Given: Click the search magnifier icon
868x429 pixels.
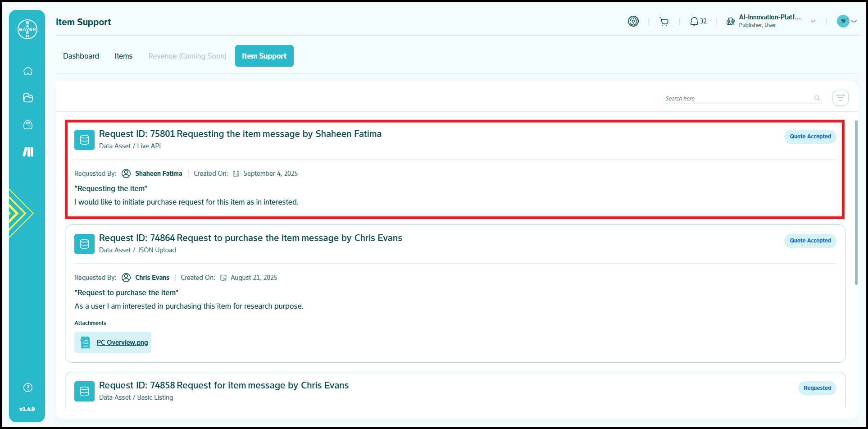Looking at the screenshot, I should 817,98.
